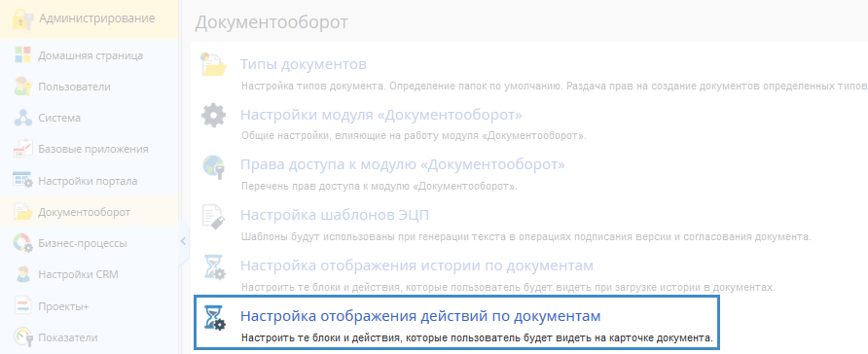The height and width of the screenshot is (354, 868).
Task: Select Система in the sidebar
Action: (90, 118)
